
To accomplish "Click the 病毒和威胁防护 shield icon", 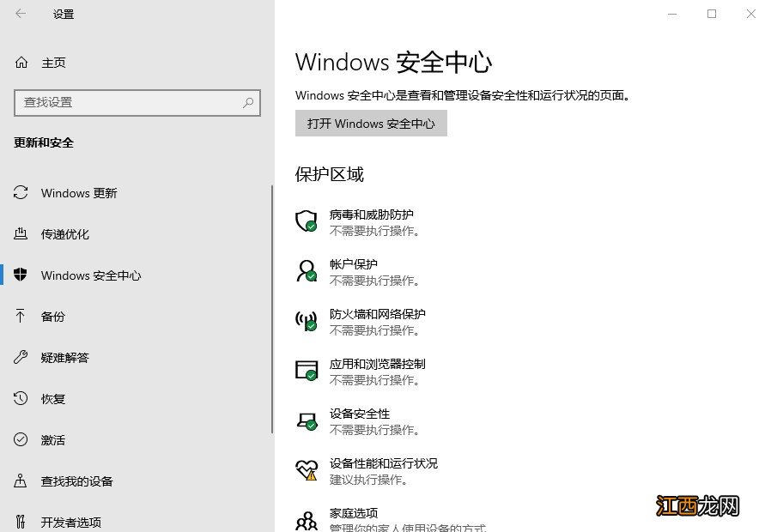I will [306, 221].
